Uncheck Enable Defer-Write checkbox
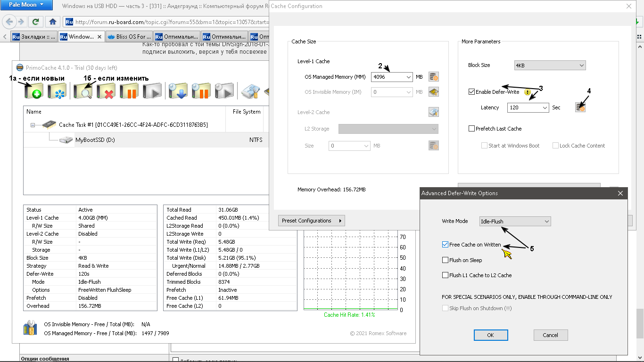Image resolution: width=644 pixels, height=362 pixels. pos(471,92)
